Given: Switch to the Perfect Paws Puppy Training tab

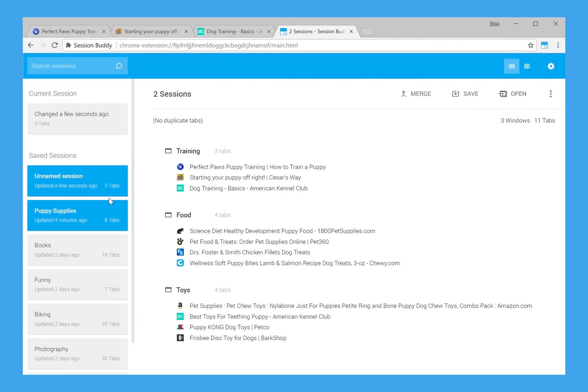Looking at the screenshot, I should 69,31.
